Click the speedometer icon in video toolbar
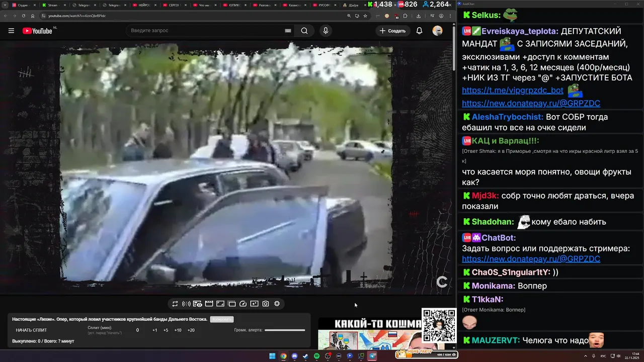Viewport: 644px width, 362px height. [243, 304]
